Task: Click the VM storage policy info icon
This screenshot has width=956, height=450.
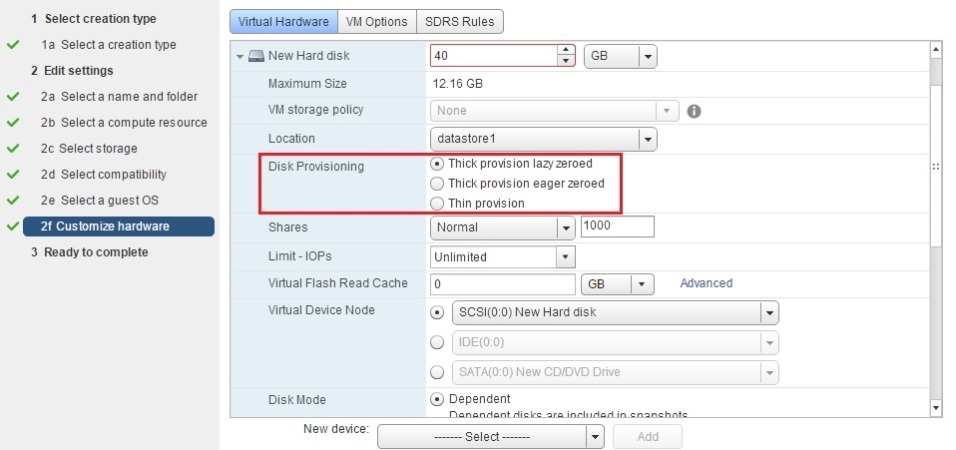Action: pyautogui.click(x=694, y=111)
